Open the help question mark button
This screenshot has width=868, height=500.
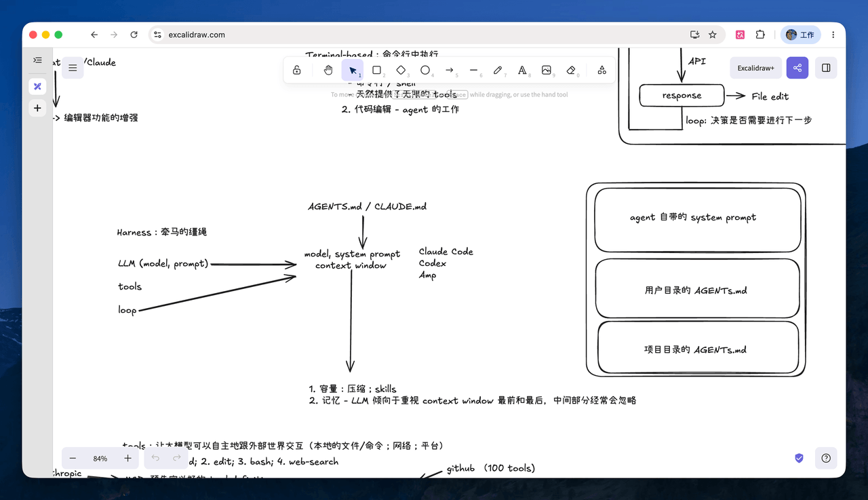[x=826, y=458]
